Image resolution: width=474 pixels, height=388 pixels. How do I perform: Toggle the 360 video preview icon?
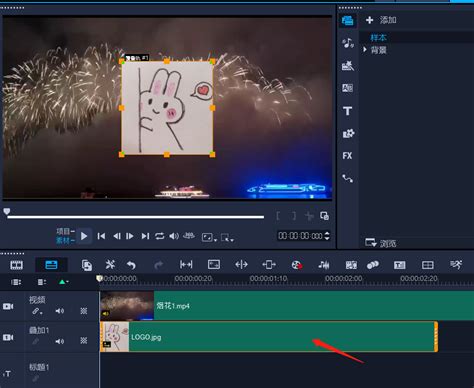tap(189, 236)
